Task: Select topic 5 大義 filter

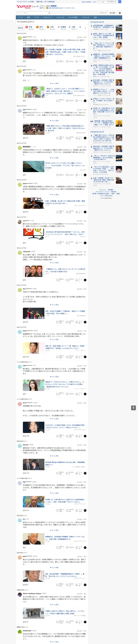Action: pos(73,28)
